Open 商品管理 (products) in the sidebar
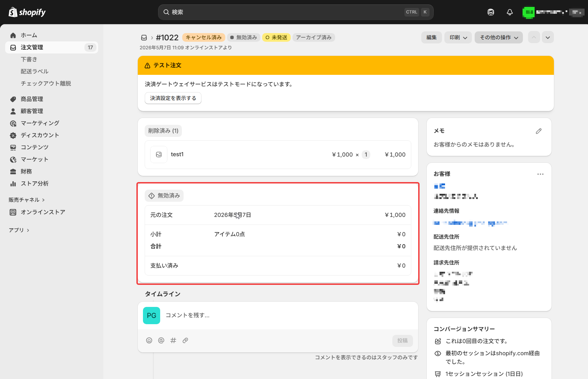 (x=52, y=99)
